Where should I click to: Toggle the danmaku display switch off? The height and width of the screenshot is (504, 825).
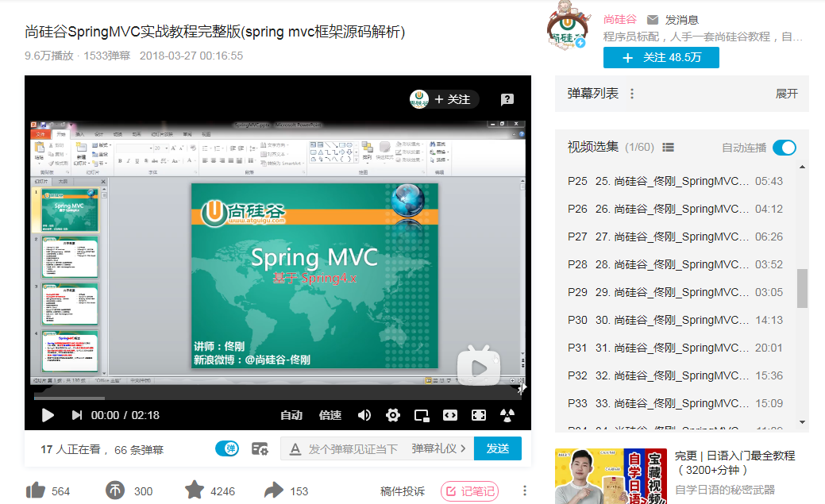(227, 448)
